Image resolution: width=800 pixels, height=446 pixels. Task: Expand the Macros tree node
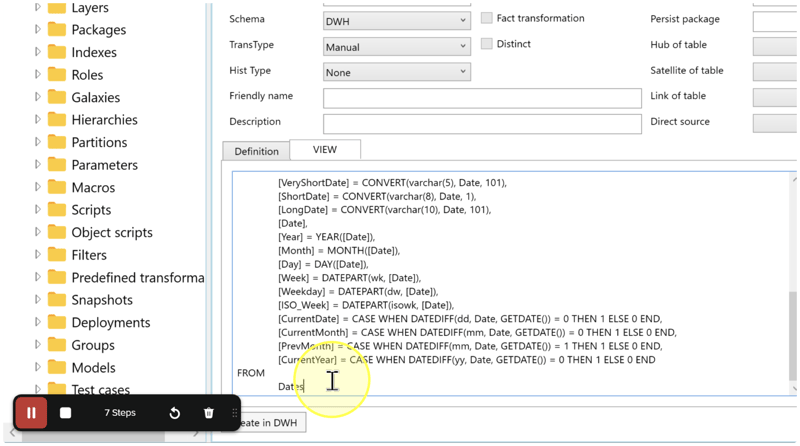(x=37, y=186)
